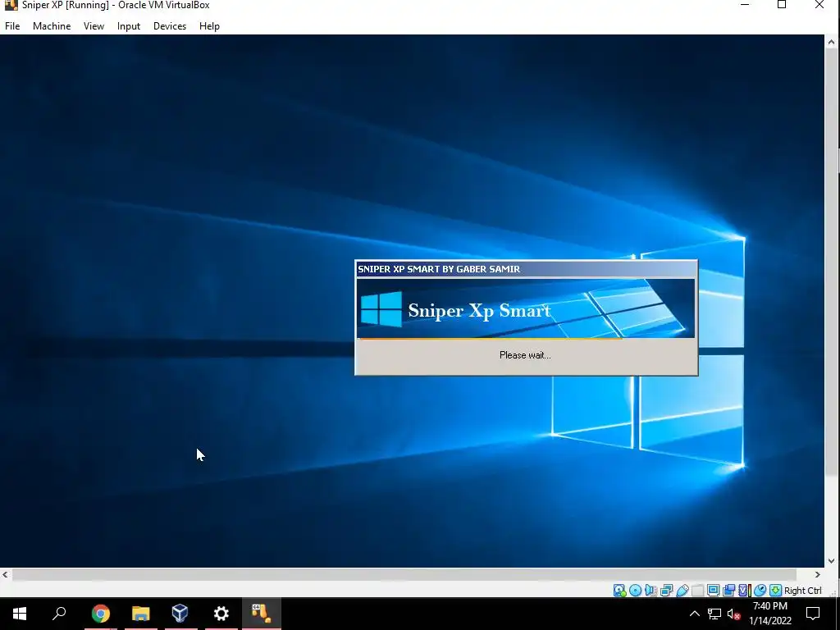The height and width of the screenshot is (630, 840).
Task: Click the network adapters indicator icon
Action: coord(666,591)
